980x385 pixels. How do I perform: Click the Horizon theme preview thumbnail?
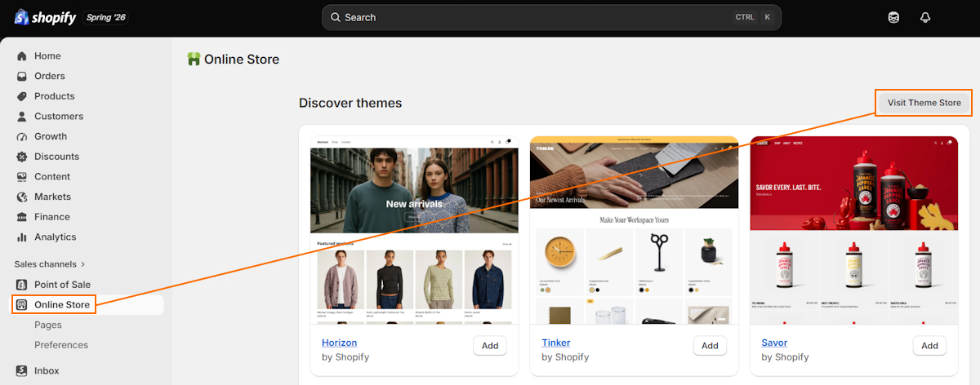pos(414,230)
